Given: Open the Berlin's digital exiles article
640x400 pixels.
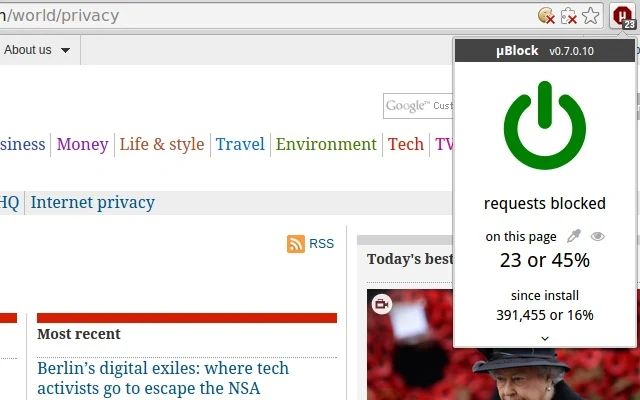Looking at the screenshot, I should 163,378.
